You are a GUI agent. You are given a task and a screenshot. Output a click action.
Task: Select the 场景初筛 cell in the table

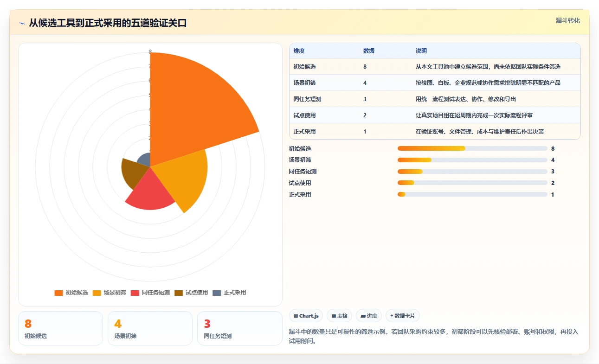pyautogui.click(x=305, y=83)
